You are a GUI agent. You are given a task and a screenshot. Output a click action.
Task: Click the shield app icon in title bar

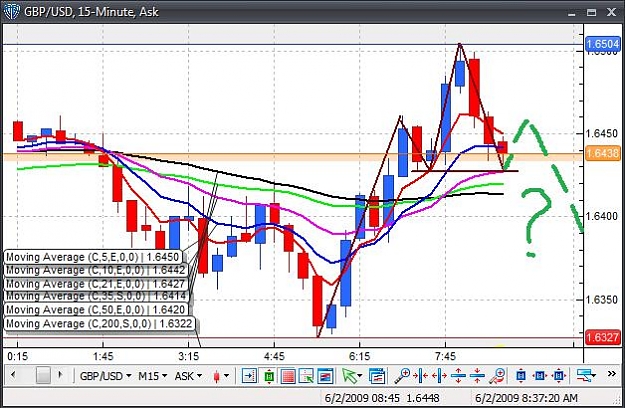pyautogui.click(x=11, y=12)
